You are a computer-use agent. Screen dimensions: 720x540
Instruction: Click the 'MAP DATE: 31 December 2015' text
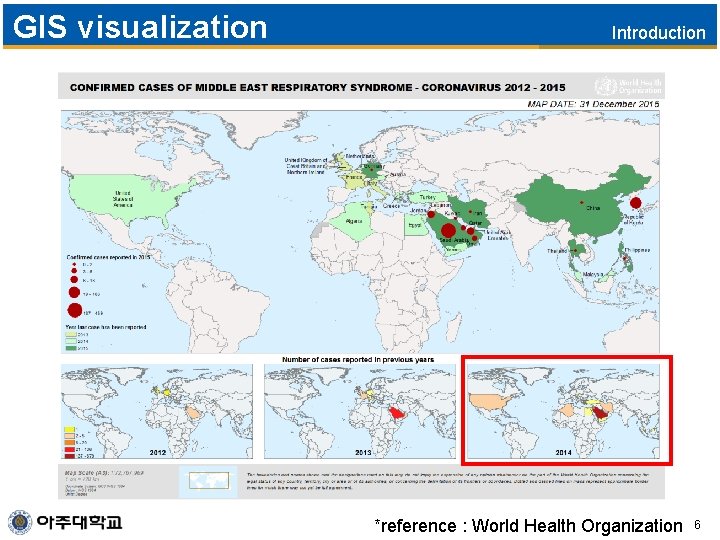[x=593, y=104]
